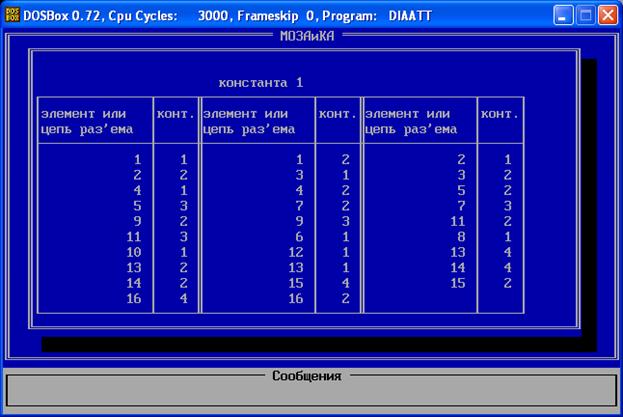Click the МОЗАиКА heading at top
Screen dimensions: 623x417
pos(308,36)
